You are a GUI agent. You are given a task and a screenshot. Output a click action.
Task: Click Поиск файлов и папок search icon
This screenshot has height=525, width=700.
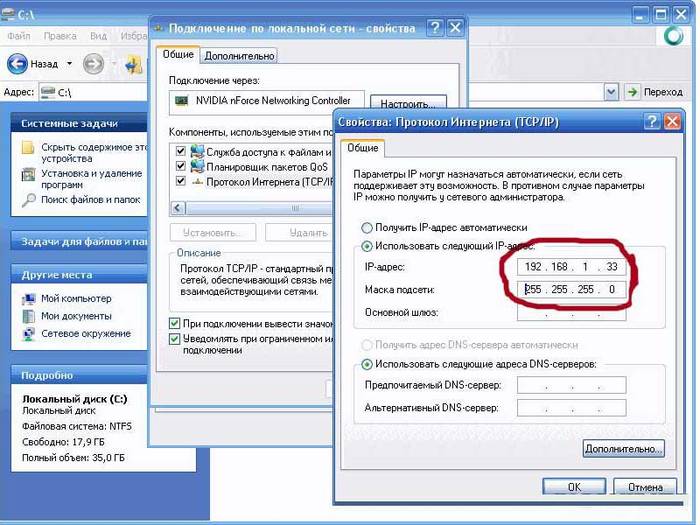tap(28, 200)
